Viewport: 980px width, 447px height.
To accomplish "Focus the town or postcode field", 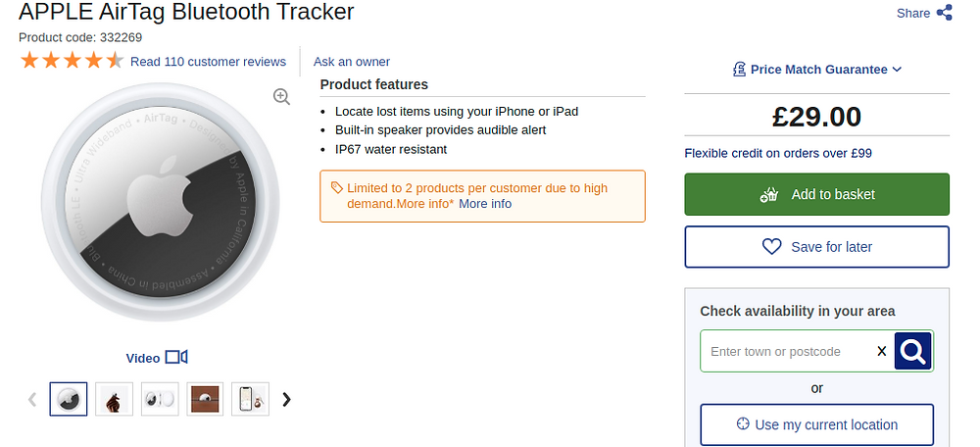I will coord(788,351).
